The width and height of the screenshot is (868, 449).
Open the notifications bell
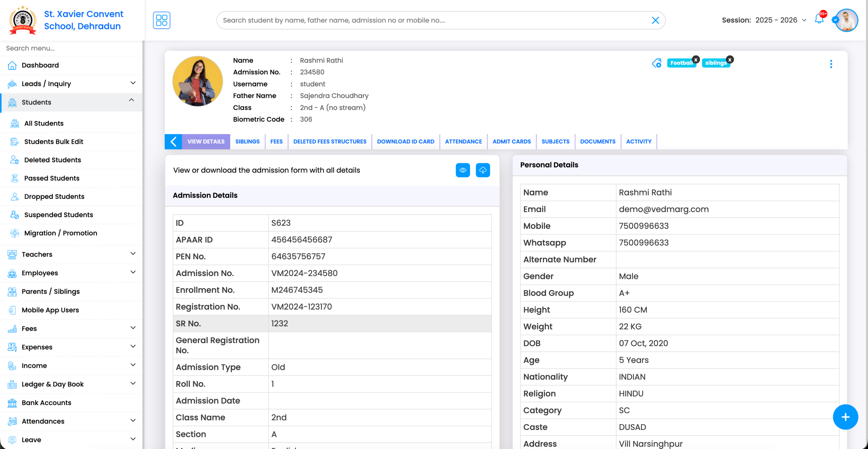pos(819,20)
